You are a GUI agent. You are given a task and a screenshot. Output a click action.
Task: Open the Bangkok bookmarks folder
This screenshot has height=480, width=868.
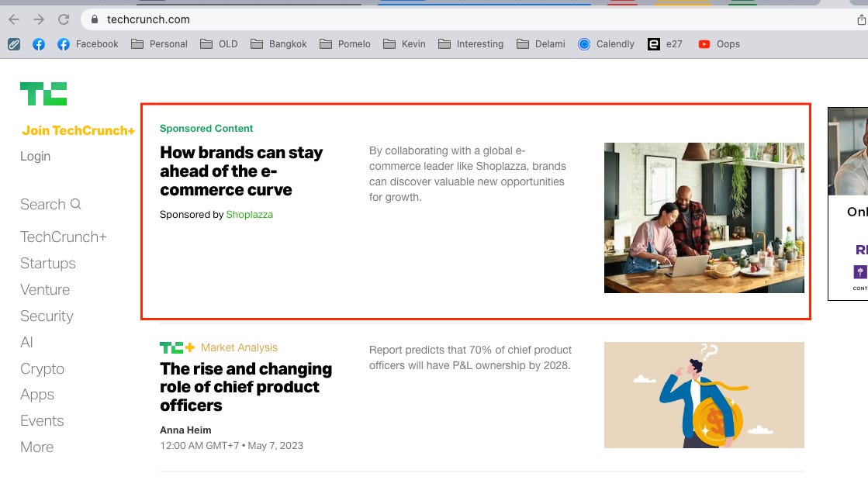[x=278, y=44]
